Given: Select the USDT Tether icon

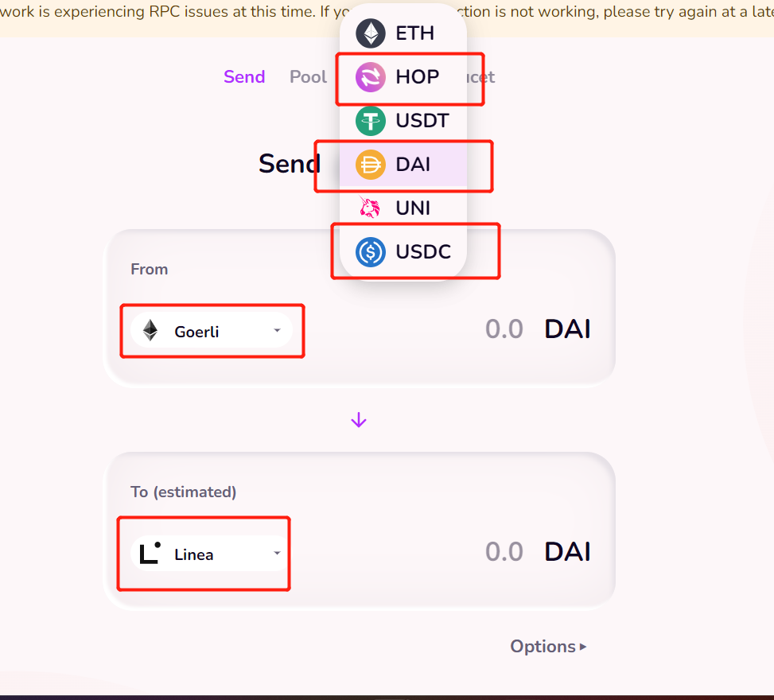Looking at the screenshot, I should (x=371, y=121).
